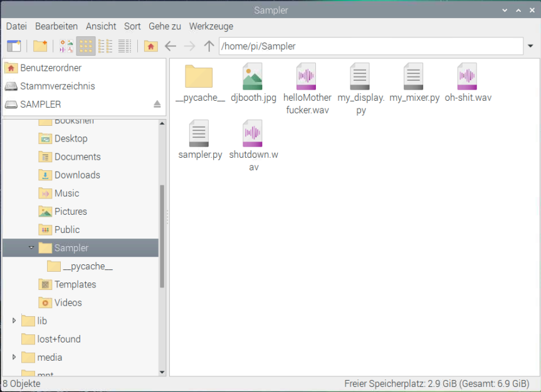The image size is (541, 392).
Task: Click the tree pane scrollbar thumb
Action: coord(162,237)
